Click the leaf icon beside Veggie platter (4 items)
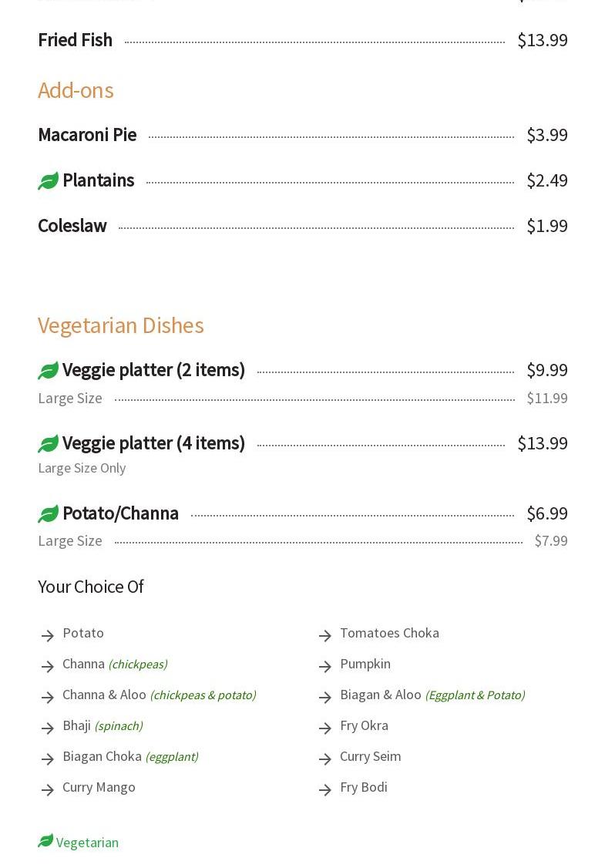This screenshot has height=868, width=605. 48,444
